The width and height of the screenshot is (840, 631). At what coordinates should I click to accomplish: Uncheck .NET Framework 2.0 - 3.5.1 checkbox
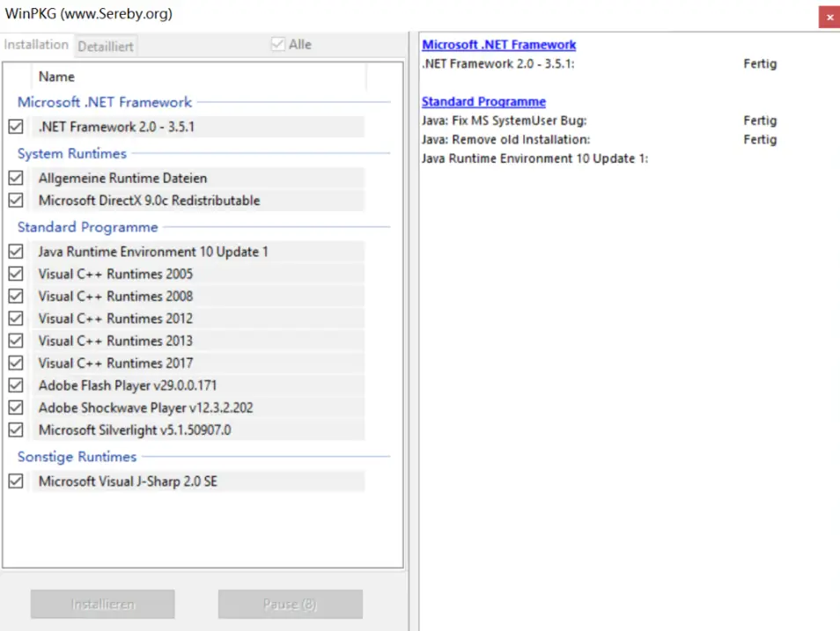pos(16,127)
